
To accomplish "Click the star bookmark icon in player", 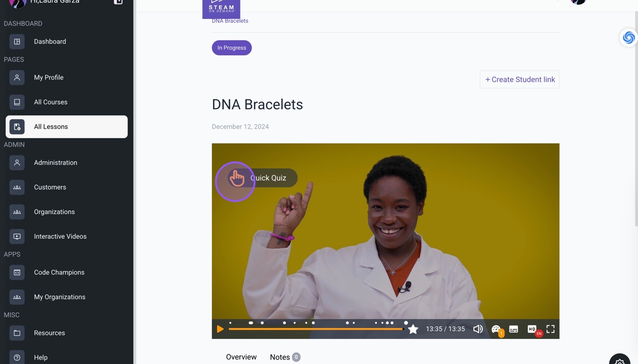I will tap(413, 329).
